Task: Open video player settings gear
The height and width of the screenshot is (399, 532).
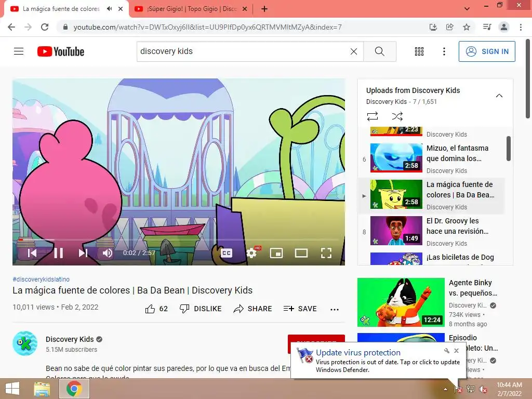Action: pyautogui.click(x=251, y=253)
